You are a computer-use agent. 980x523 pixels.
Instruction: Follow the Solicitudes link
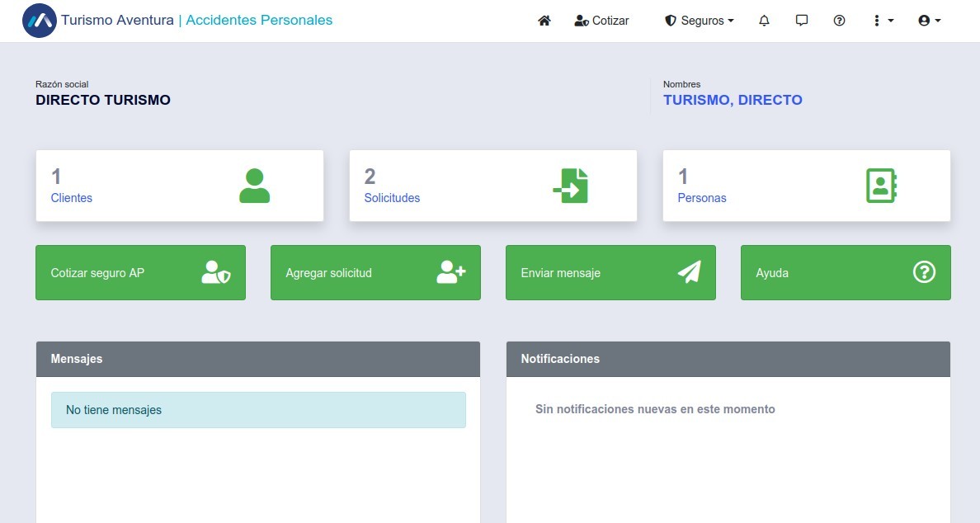[x=392, y=198]
